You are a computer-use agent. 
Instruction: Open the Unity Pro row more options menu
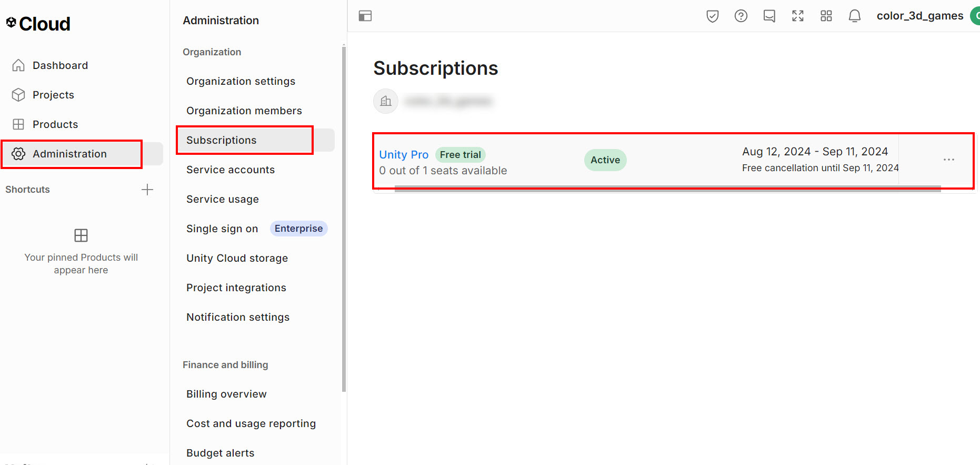[949, 160]
